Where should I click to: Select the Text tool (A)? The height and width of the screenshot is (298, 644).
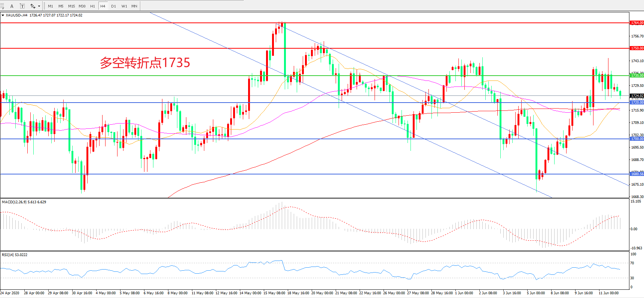(12, 6)
